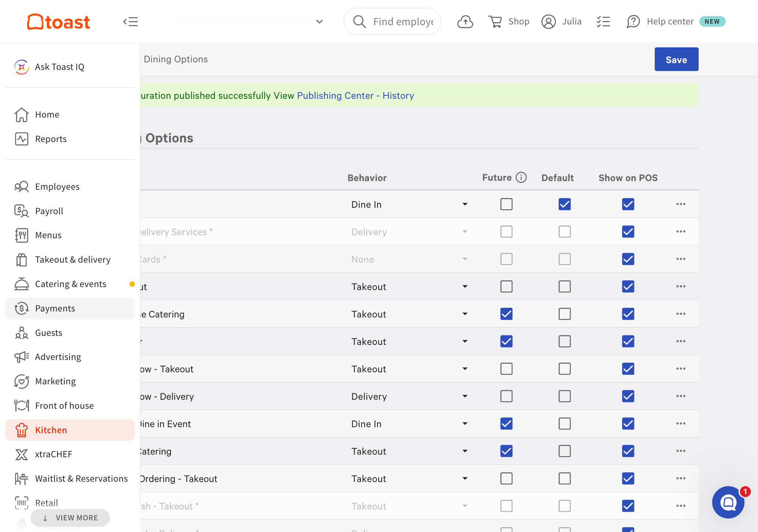758x532 pixels.
Task: Open Behavior dropdown for Dine in Event row
Action: pyautogui.click(x=409, y=424)
